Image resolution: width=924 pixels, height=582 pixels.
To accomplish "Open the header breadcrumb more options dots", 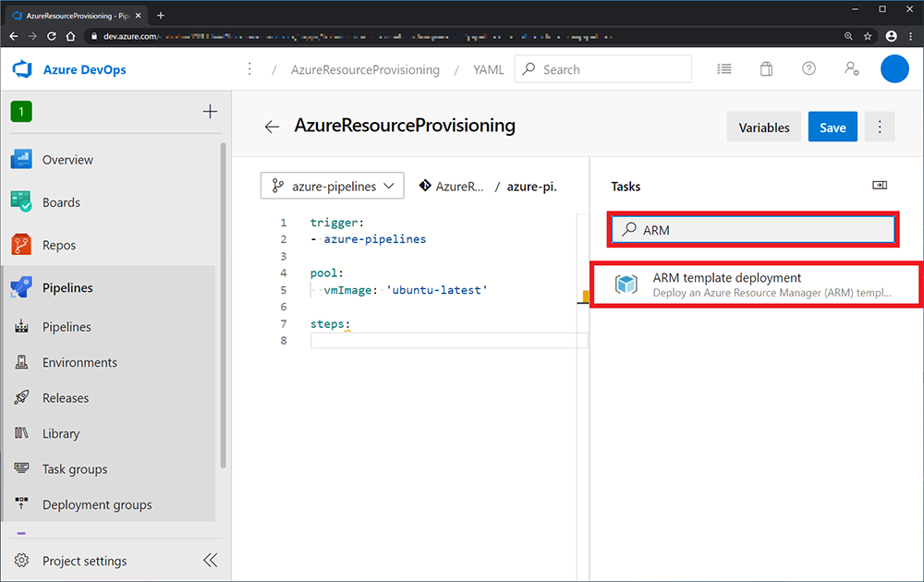I will [249, 69].
